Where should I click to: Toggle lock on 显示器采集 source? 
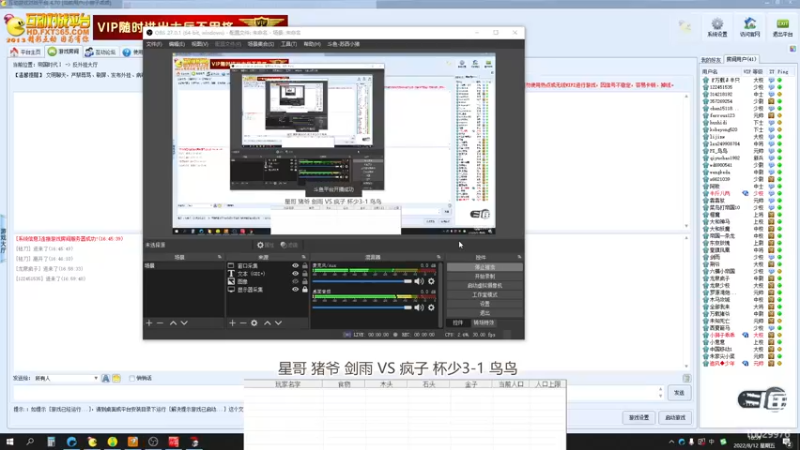click(305, 289)
